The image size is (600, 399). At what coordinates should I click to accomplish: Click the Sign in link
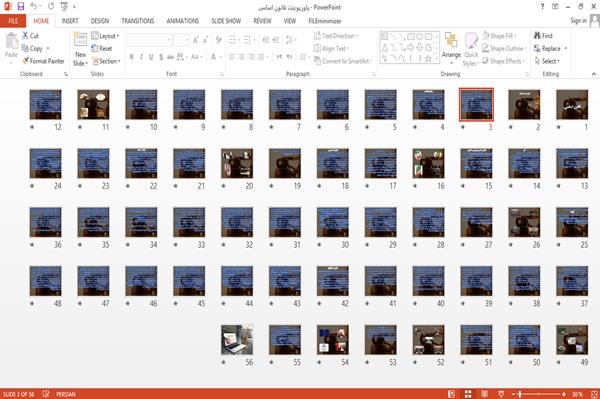pos(578,21)
